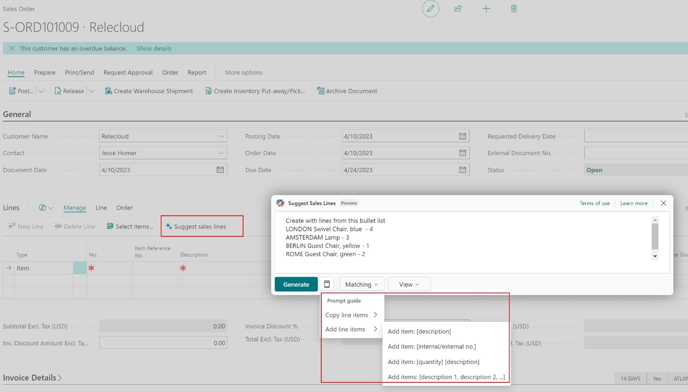The image size is (688, 392).
Task: Open the Report tab
Action: tap(197, 72)
